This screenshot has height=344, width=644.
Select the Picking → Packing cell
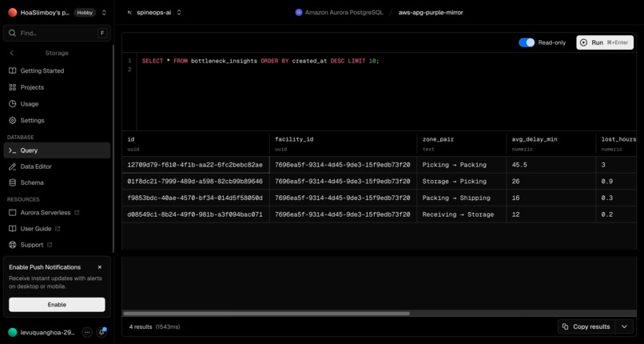tap(462, 165)
